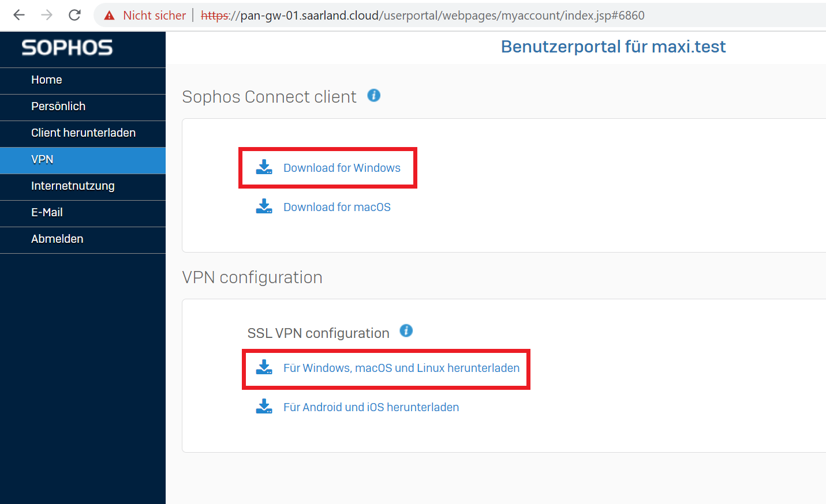Click download icon for Android und iOS config
The image size is (826, 504).
pos(264,407)
